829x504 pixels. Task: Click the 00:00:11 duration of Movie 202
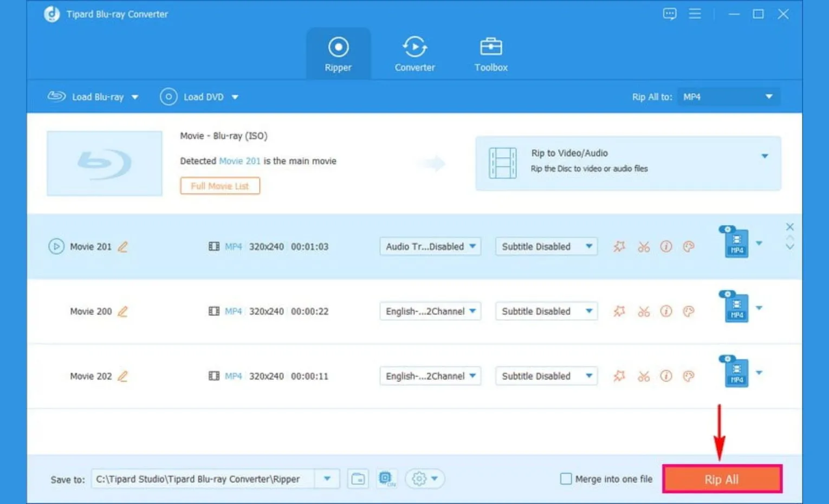(x=309, y=376)
